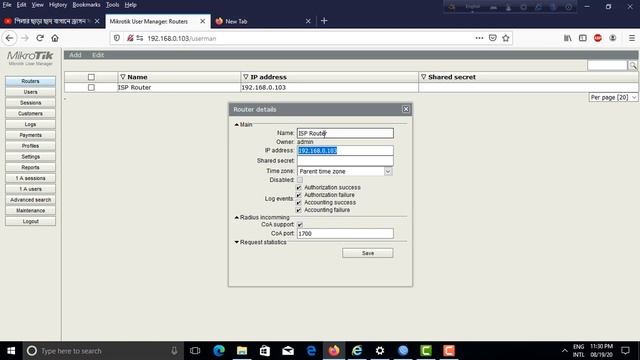Open Microsoft Store from the taskbar
Image resolution: width=640 pixels, height=360 pixels.
265,351
